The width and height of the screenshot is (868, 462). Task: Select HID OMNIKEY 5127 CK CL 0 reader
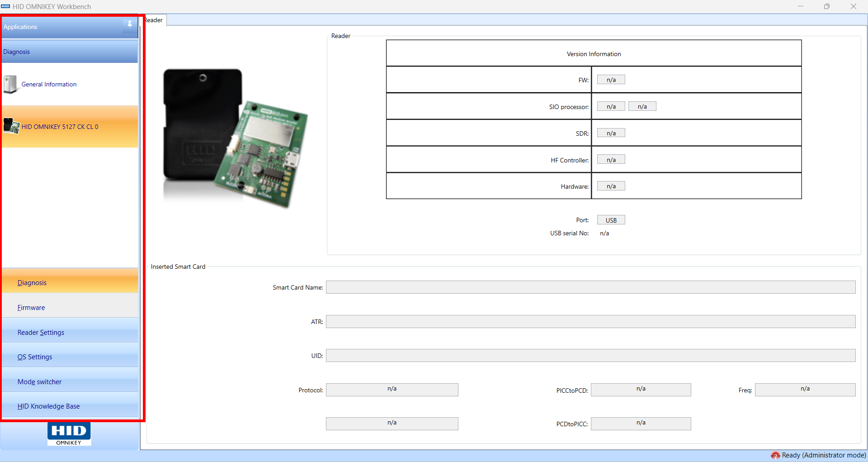tap(70, 126)
